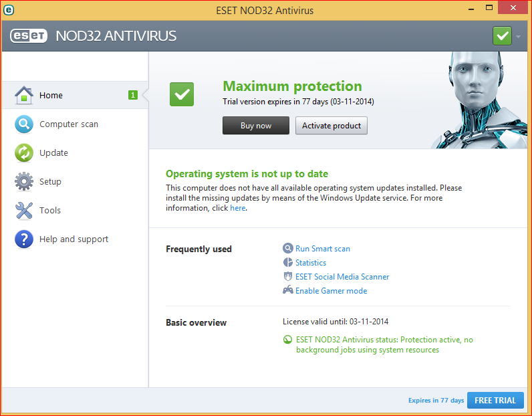Click the green notification badge on Home

click(x=132, y=95)
